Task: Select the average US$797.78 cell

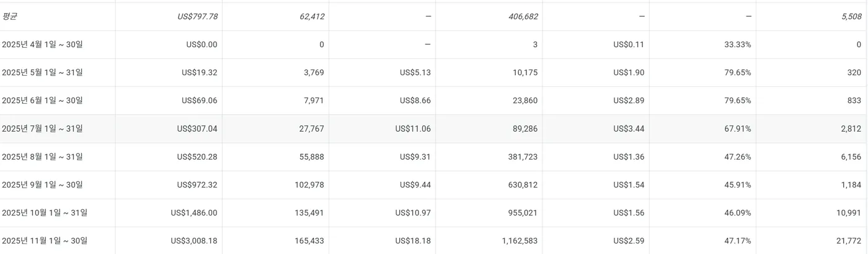Action: tap(197, 17)
